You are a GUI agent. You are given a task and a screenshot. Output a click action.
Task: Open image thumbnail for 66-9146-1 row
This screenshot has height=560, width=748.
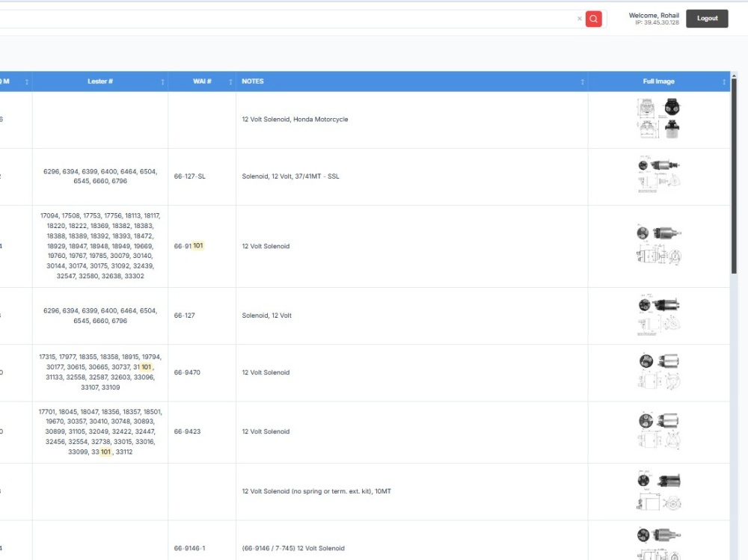pyautogui.click(x=659, y=544)
